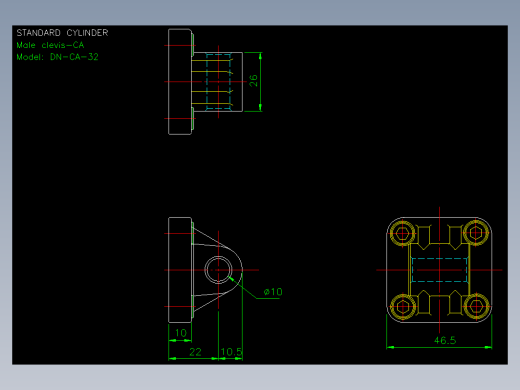This screenshot has width=520, height=390.
Task: Select the cyan dashed hidden bore in top view
Action: 218,82
